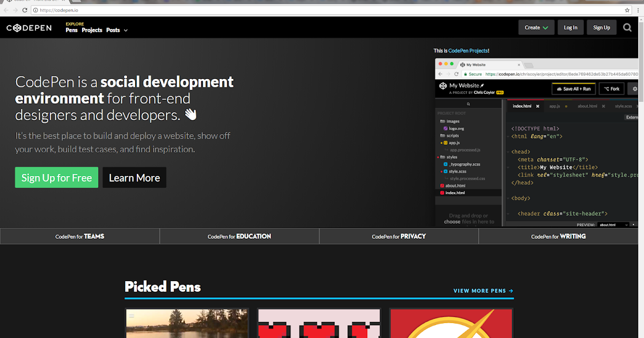Click Chrome's back arrow

click(x=6, y=10)
